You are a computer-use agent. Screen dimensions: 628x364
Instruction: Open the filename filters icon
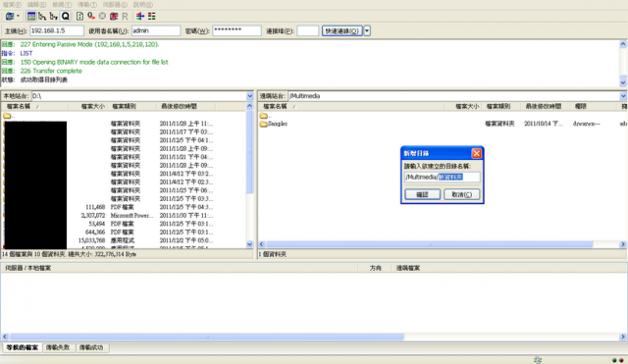pos(140,17)
